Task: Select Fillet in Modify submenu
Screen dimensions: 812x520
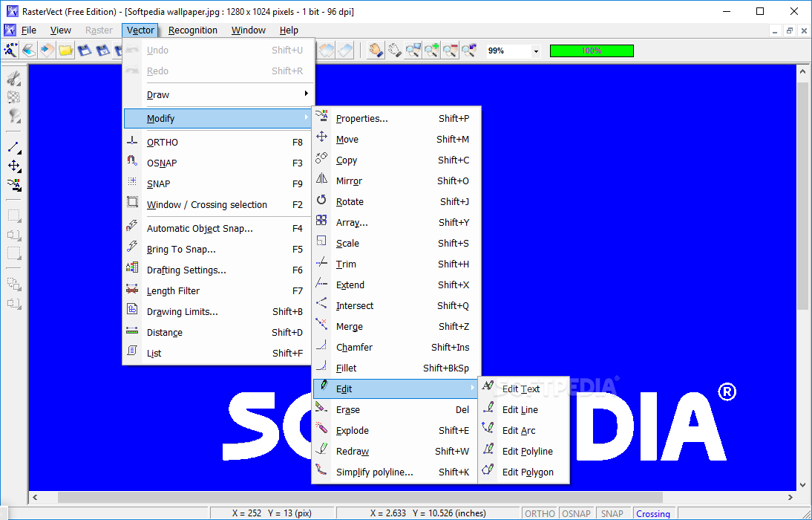Action: 395,368
